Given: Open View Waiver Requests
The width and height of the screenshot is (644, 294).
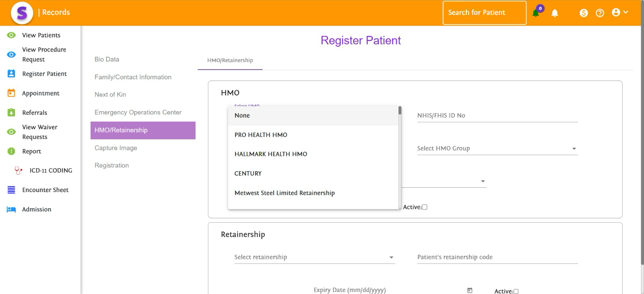Looking at the screenshot, I should point(40,132).
